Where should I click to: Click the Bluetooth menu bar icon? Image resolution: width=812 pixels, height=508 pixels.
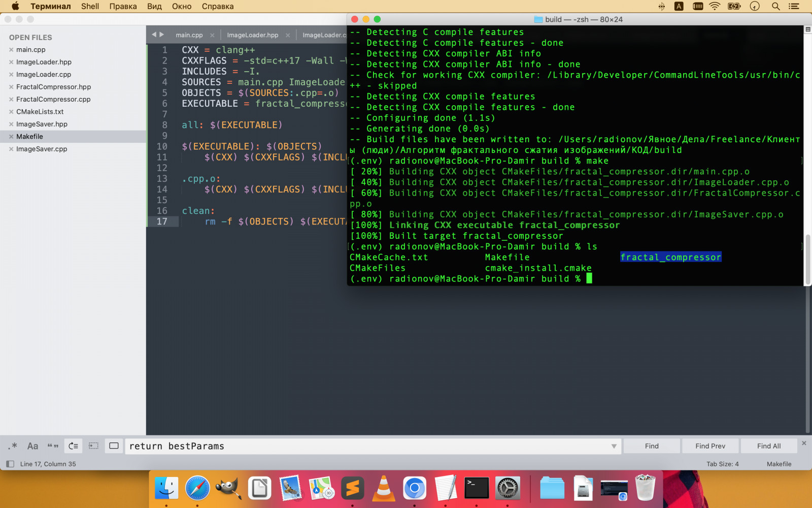[x=662, y=6]
